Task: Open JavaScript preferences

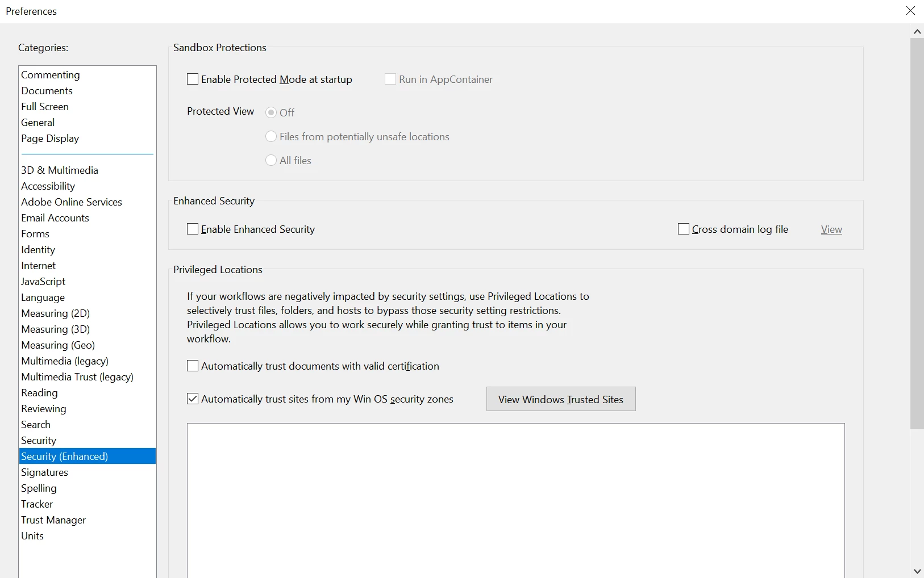Action: point(88,282)
